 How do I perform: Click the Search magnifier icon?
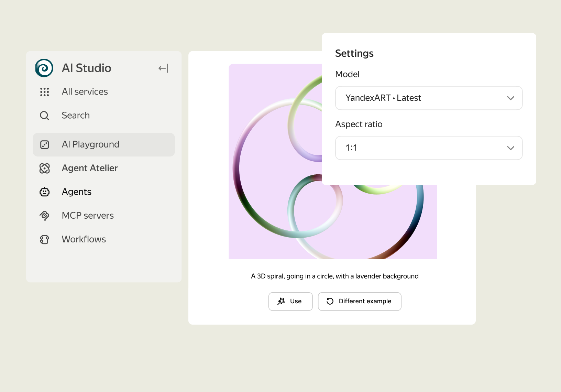[44, 116]
